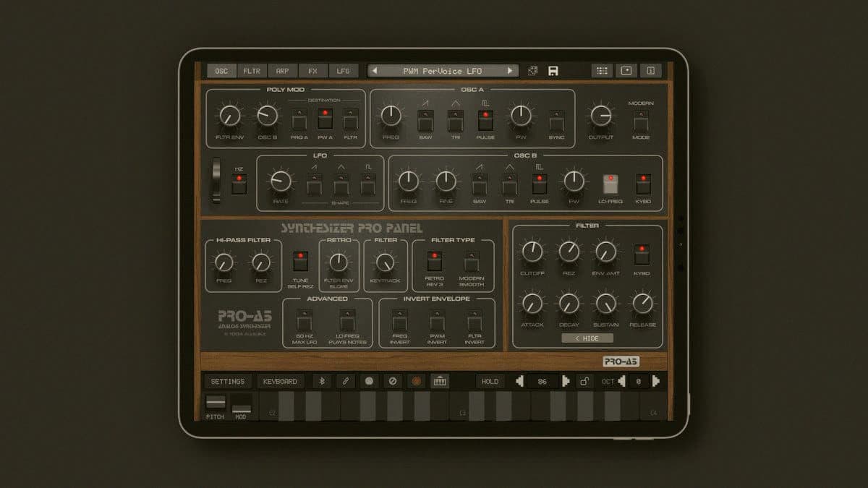This screenshot has width=868, height=488.
Task: Open the info icon in the top bar
Action: click(650, 71)
